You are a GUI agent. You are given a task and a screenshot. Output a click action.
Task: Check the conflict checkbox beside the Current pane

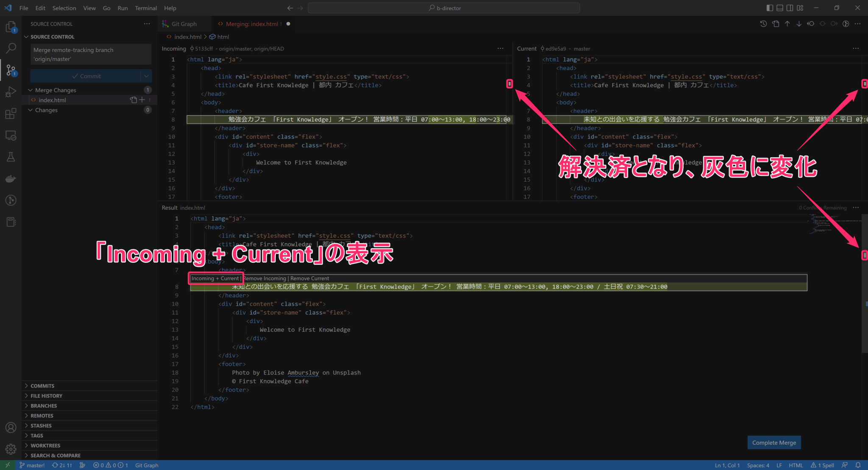pos(864,84)
